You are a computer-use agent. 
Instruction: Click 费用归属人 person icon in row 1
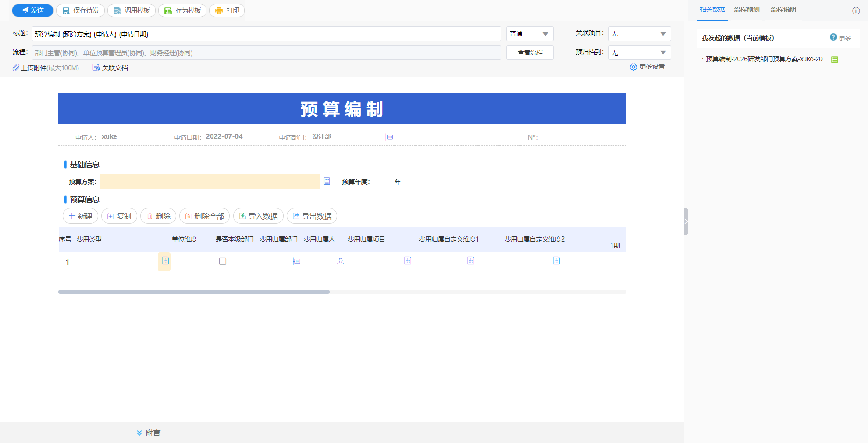341,261
